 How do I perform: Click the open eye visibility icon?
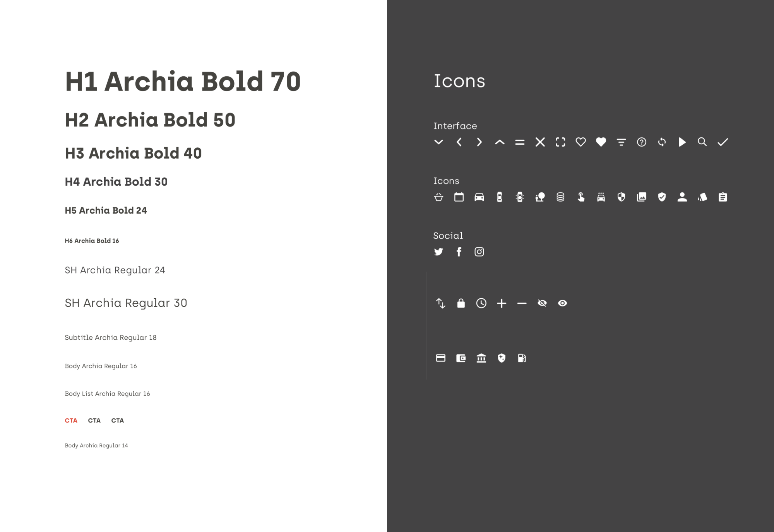coord(562,303)
